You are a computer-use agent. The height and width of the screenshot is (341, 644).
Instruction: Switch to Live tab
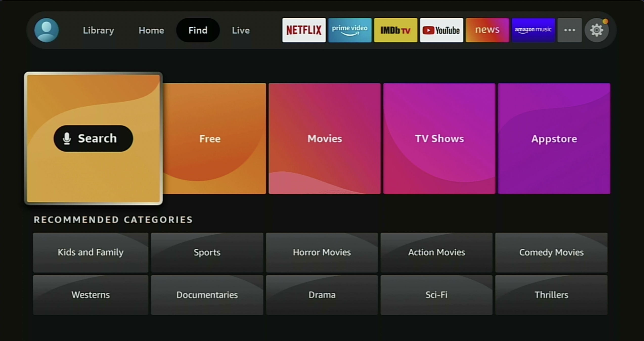[x=239, y=30]
